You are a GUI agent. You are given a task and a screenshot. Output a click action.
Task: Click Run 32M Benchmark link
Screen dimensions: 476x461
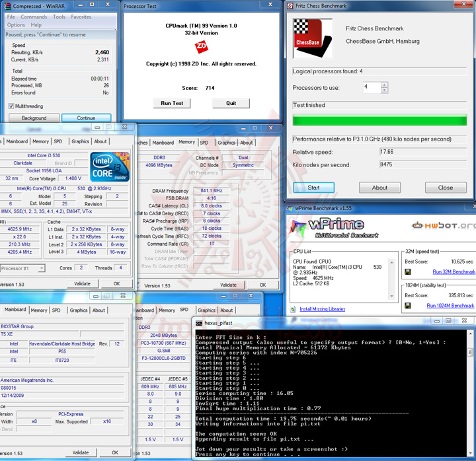click(x=454, y=271)
